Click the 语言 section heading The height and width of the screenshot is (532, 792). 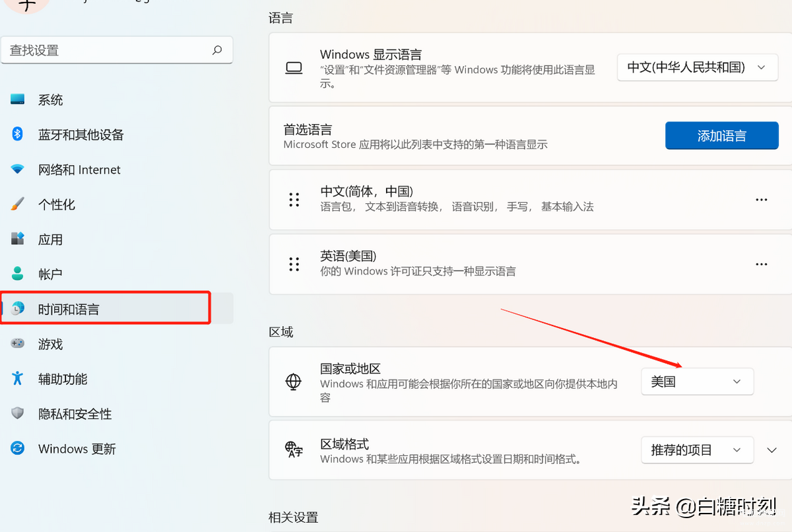pyautogui.click(x=281, y=18)
